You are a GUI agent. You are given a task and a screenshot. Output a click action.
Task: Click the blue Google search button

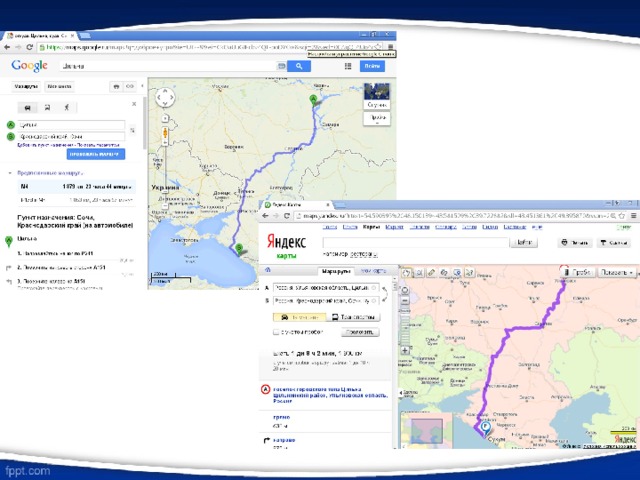tap(298, 66)
